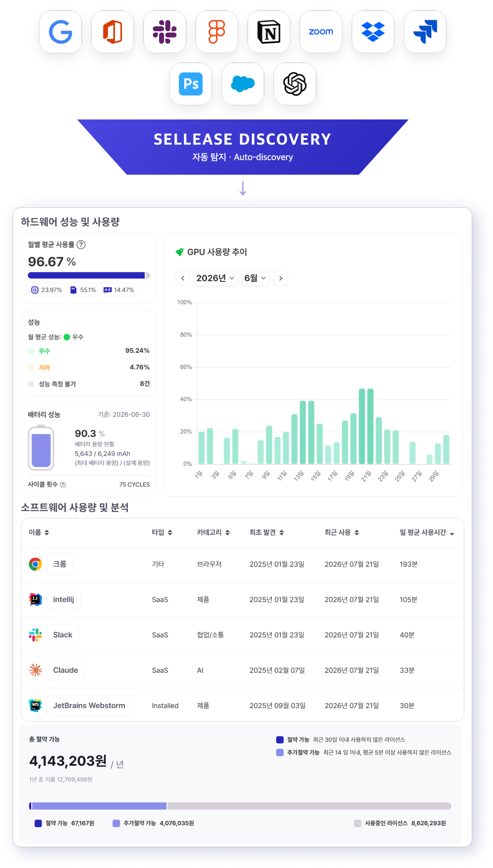493x868 pixels.
Task: Open the Jira app icon
Action: click(x=425, y=32)
